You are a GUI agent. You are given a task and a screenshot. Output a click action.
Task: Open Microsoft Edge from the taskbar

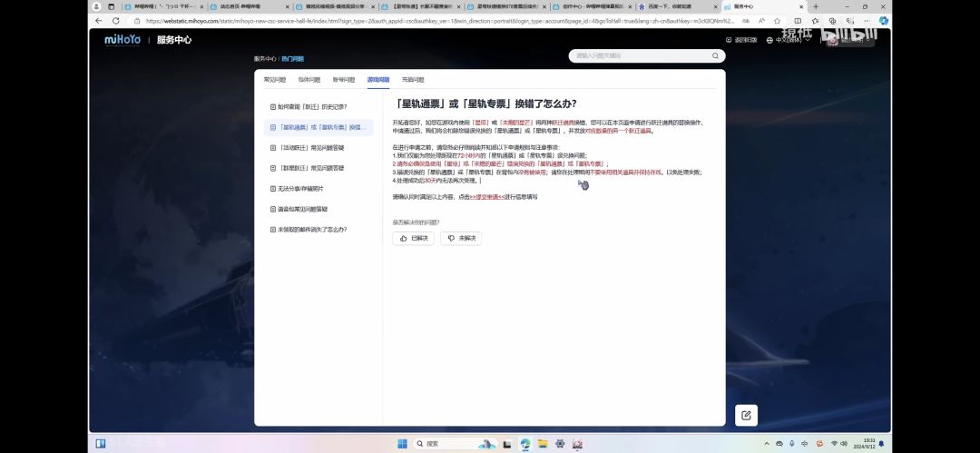525,444
